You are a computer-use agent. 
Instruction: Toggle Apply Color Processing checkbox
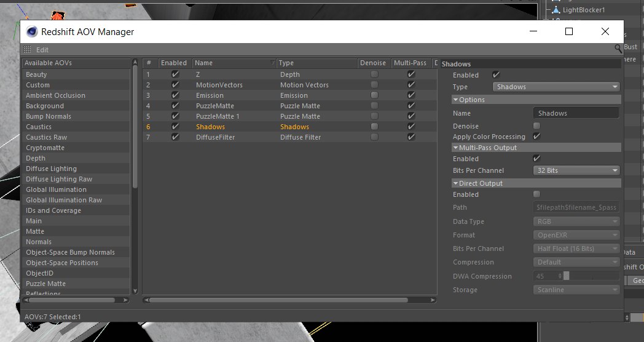click(x=536, y=137)
